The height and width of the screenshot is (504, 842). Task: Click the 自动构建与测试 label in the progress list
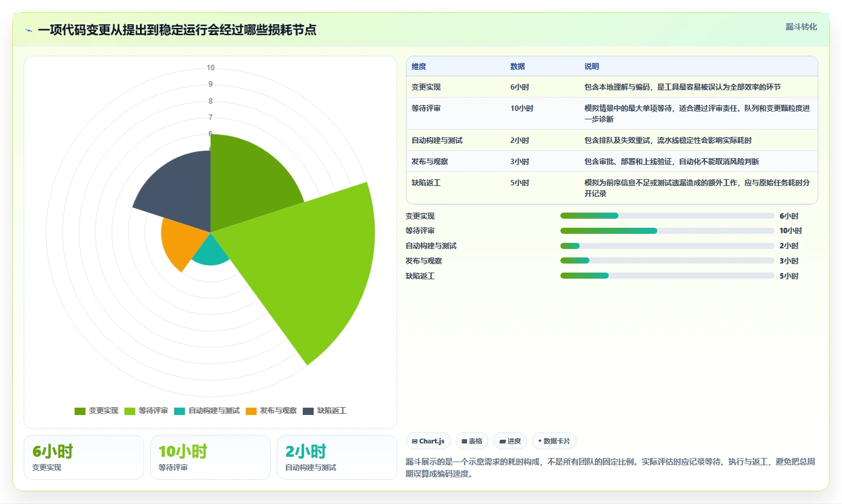click(x=431, y=246)
